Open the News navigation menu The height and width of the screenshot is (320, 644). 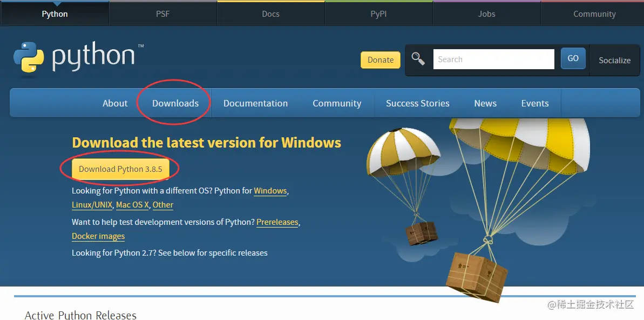click(x=485, y=103)
